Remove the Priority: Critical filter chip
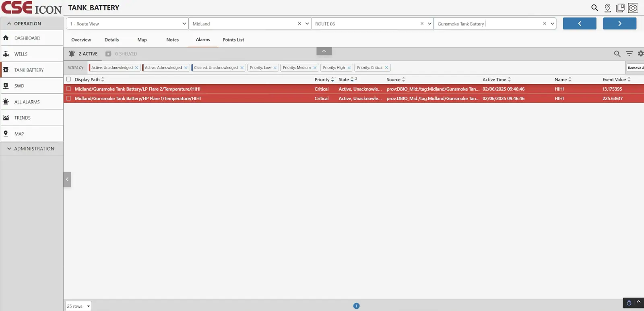Viewport: 644px width, 311px height. click(386, 68)
